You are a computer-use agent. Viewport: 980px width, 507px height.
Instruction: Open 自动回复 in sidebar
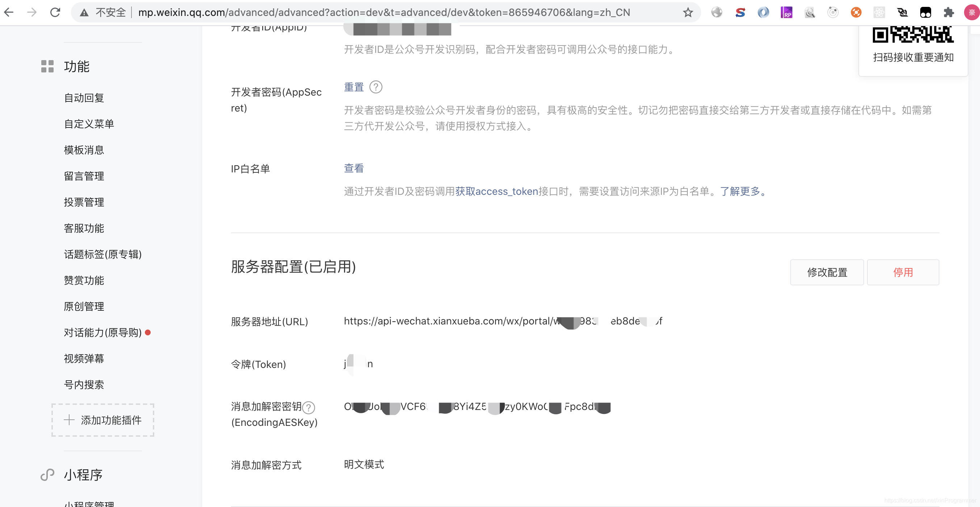(84, 98)
